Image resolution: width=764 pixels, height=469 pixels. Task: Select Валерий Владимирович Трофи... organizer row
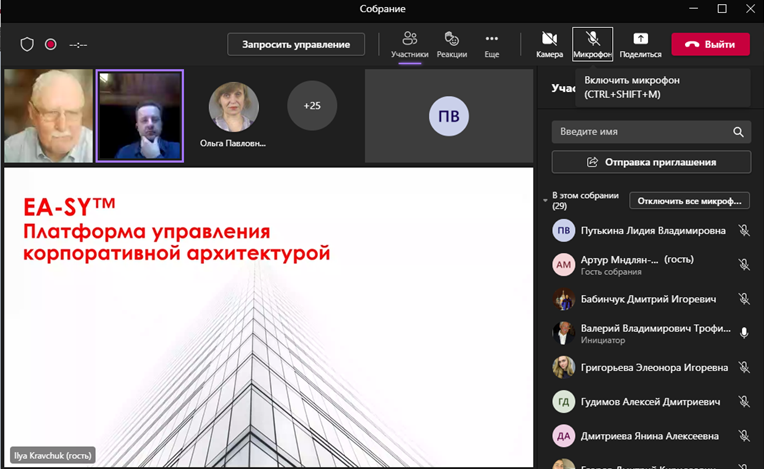(x=651, y=333)
